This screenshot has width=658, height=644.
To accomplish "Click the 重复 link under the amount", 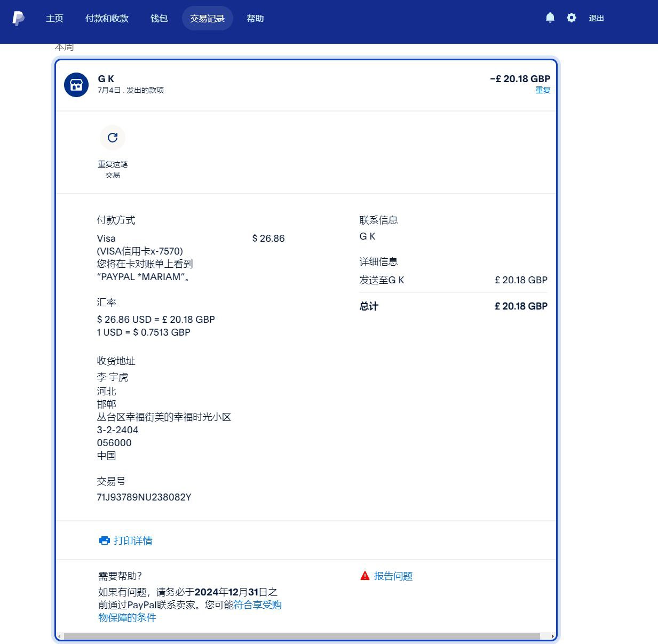I will click(x=543, y=90).
